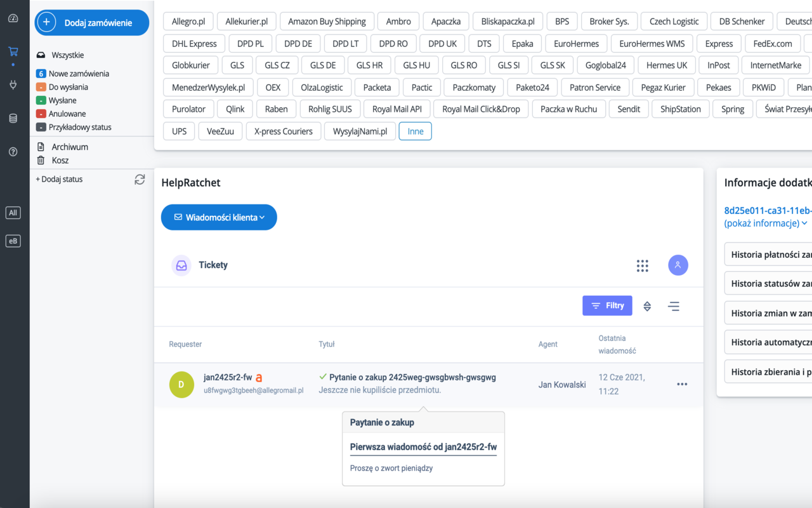Open the Wszystkie orders list
This screenshot has height=508, width=812.
67,55
